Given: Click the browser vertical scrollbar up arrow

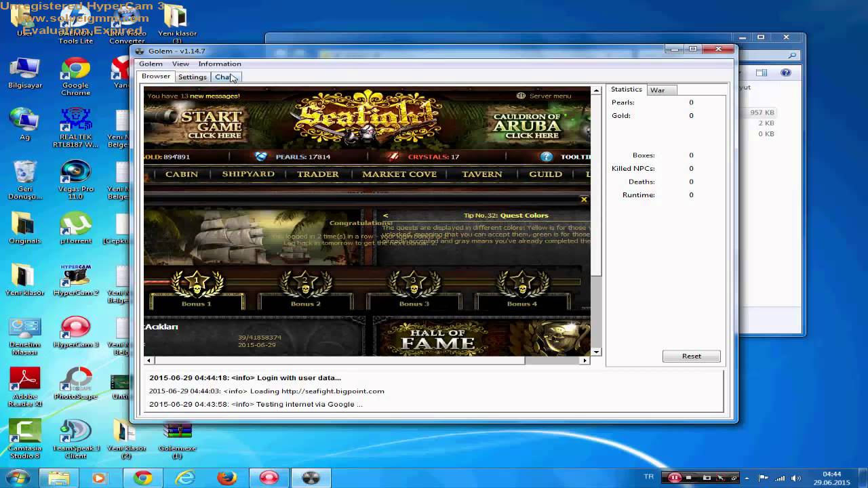Looking at the screenshot, I should pyautogui.click(x=597, y=91).
